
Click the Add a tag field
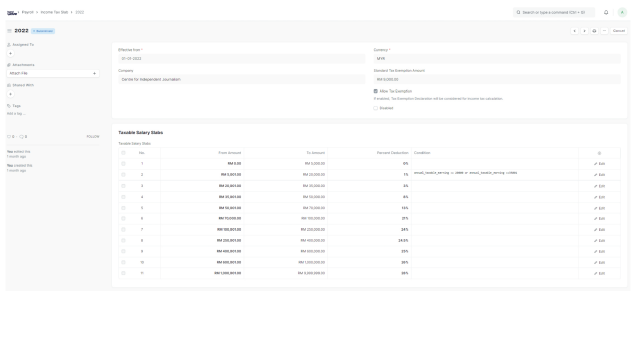click(x=16, y=114)
